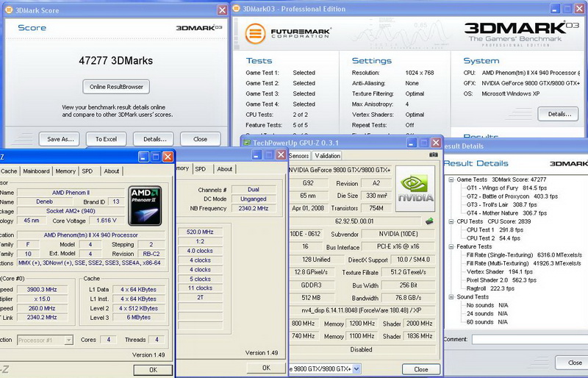This screenshot has height=378, width=588.
Task: Click OK in CPU-Z memory window
Action: click(266, 368)
